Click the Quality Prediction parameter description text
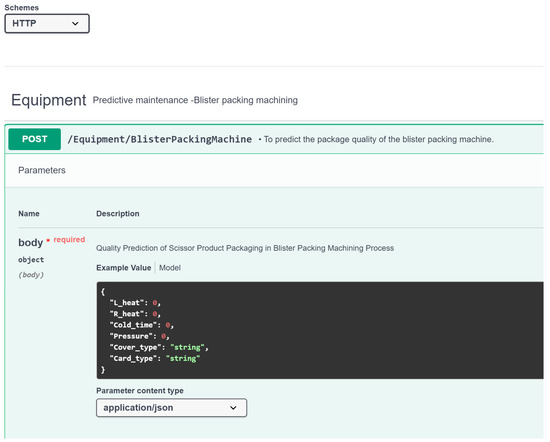The image size is (550, 442). [x=245, y=248]
